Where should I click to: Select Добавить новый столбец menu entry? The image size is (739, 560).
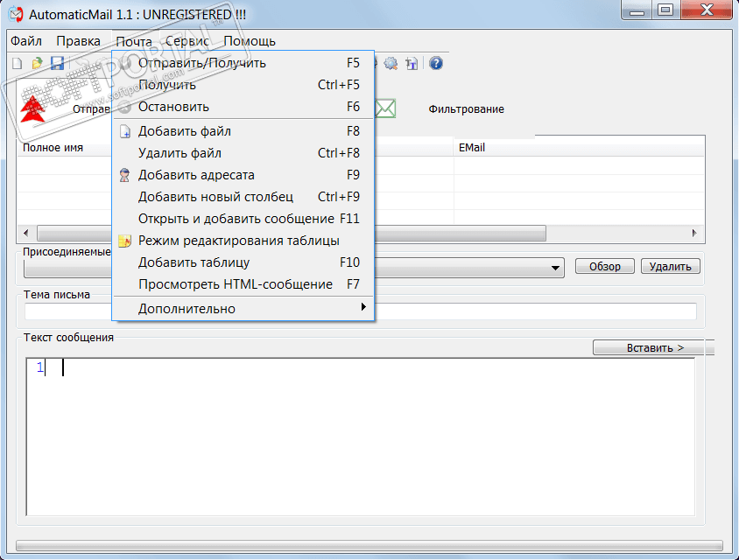(x=243, y=197)
